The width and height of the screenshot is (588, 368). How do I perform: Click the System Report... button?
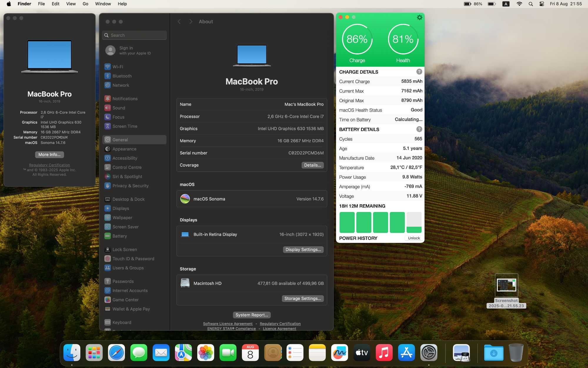pos(252,315)
